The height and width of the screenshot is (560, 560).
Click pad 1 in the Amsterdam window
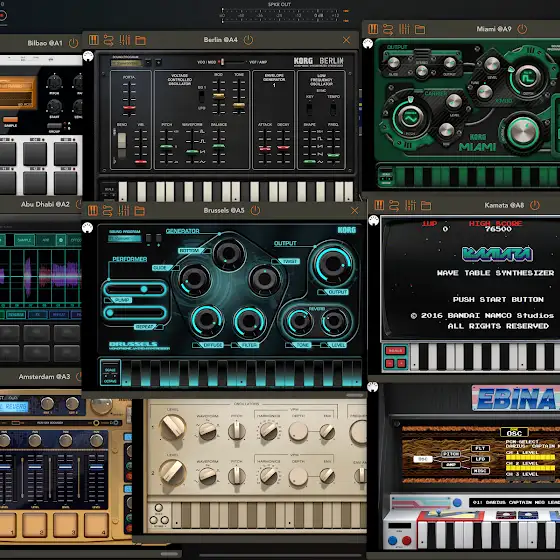[x=8, y=525]
